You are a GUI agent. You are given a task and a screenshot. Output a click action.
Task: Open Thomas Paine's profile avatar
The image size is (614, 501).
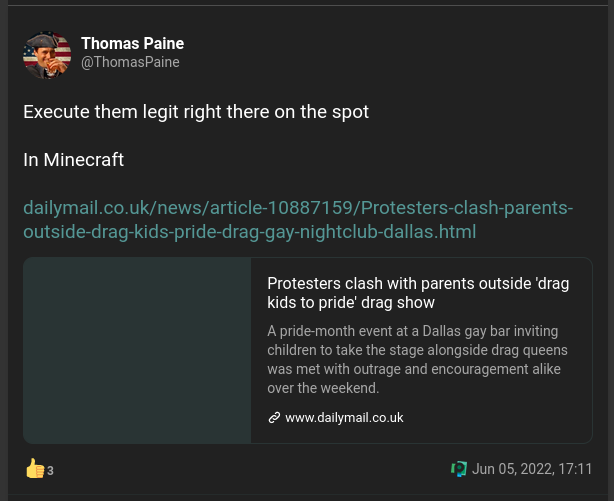point(47,55)
